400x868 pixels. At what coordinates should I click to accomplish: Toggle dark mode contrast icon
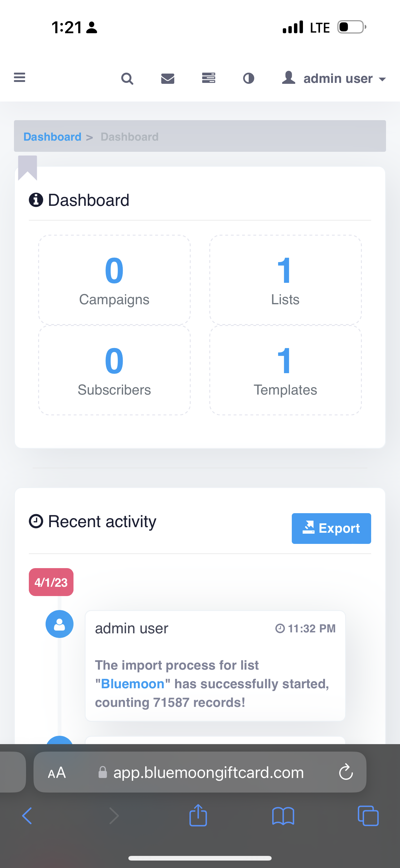coord(249,79)
